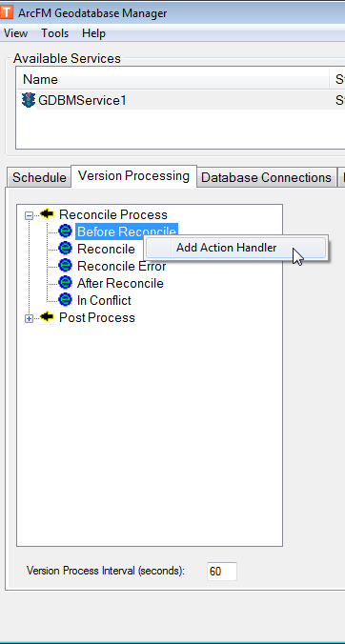Open the Tools menu

(x=54, y=33)
